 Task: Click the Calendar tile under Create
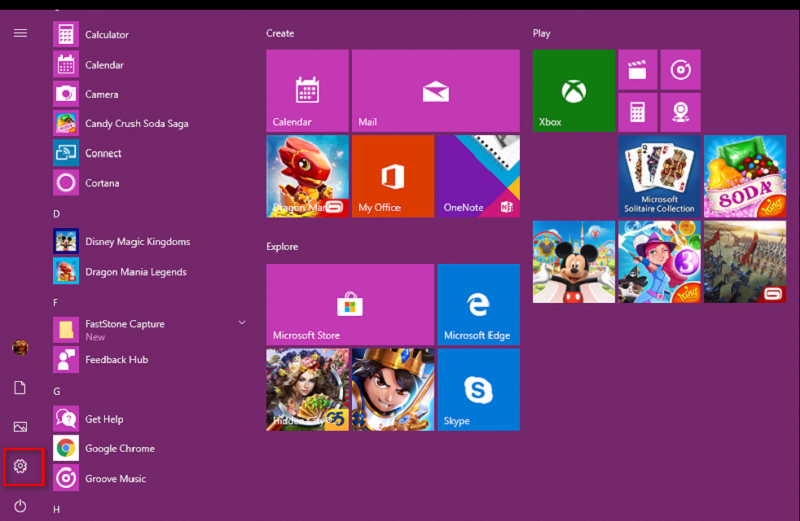click(x=308, y=90)
